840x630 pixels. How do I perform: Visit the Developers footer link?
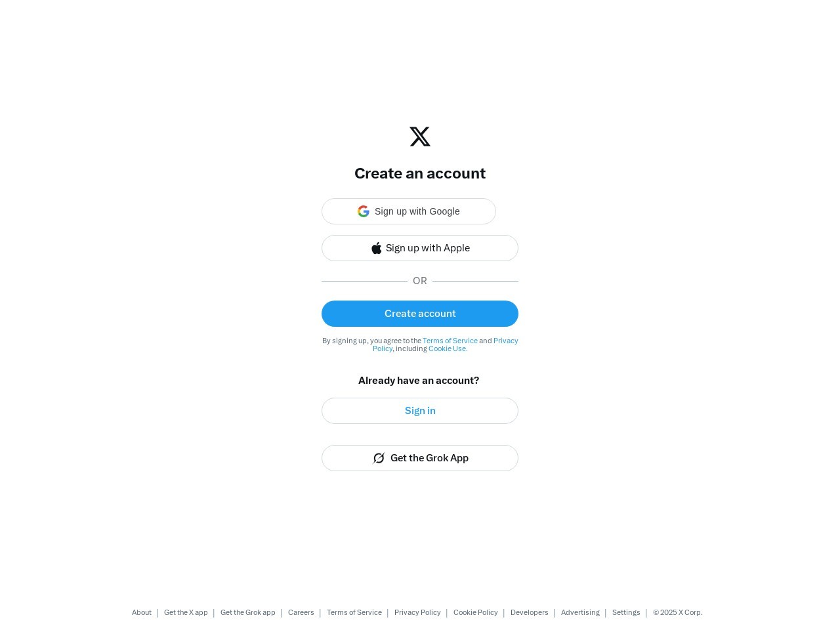click(530, 612)
